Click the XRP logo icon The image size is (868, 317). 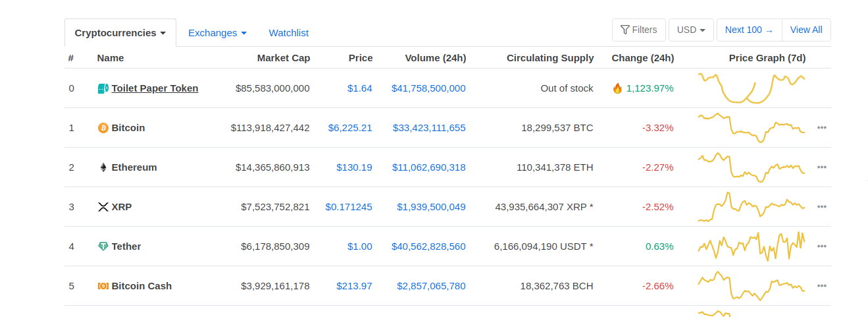pos(103,207)
